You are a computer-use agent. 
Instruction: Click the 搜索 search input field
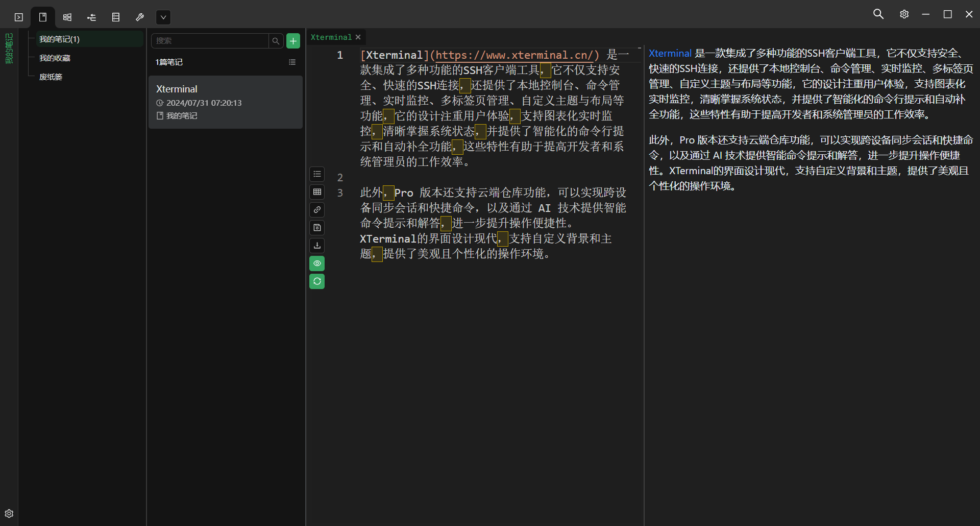[x=210, y=41]
